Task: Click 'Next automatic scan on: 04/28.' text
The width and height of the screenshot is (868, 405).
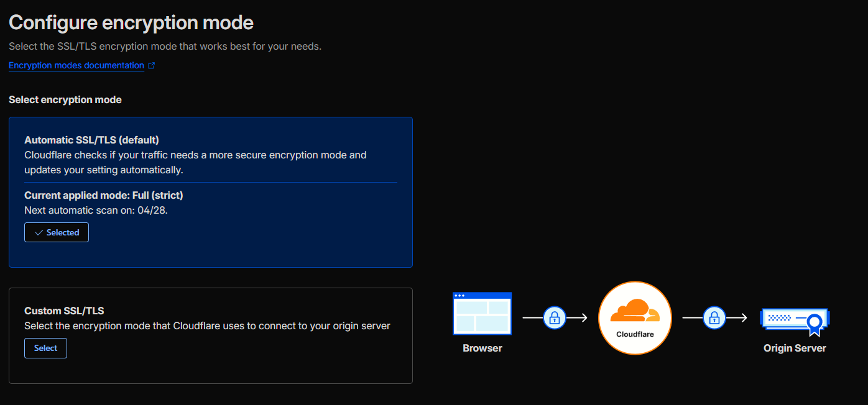Action: pyautogui.click(x=96, y=210)
